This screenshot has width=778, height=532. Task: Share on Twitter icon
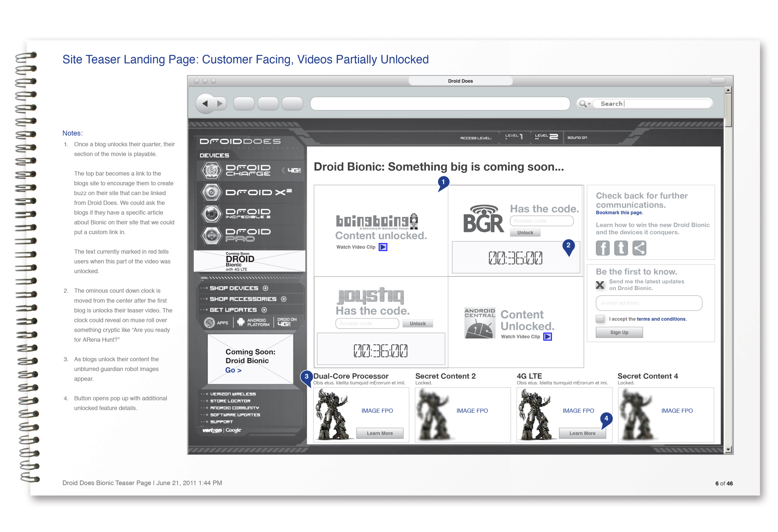click(621, 248)
